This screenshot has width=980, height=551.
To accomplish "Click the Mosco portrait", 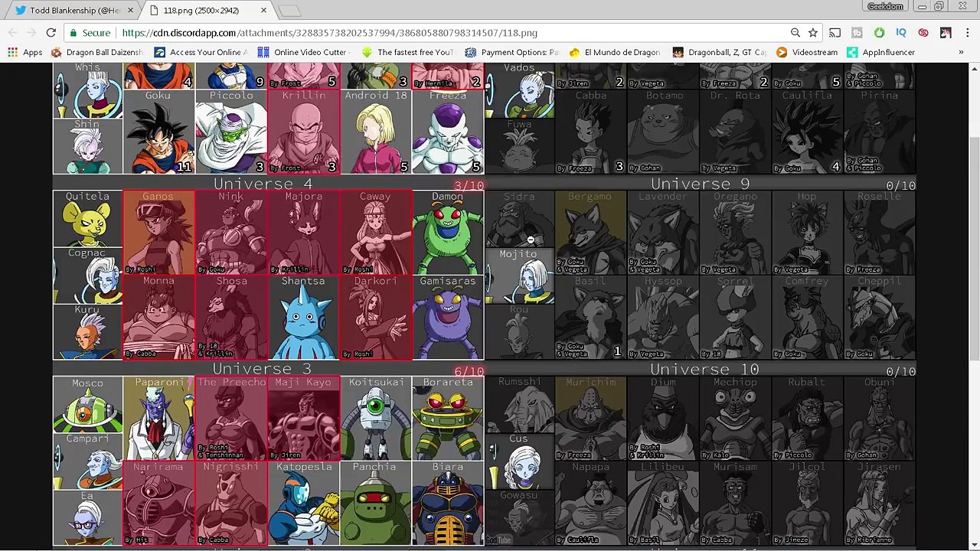I will [x=87, y=405].
